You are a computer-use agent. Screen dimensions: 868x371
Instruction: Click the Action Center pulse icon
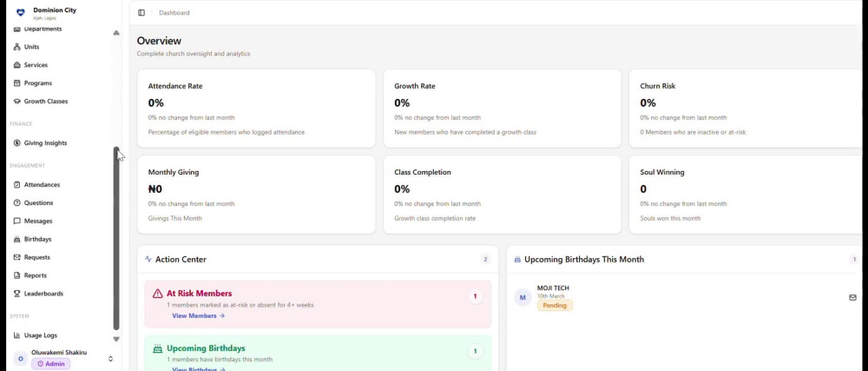point(148,259)
